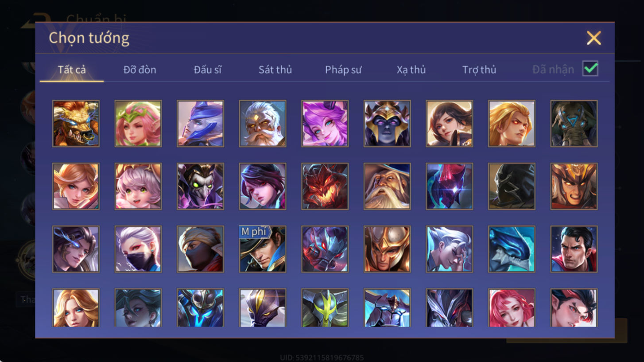Choose the white-bearded elder with forehead gem
The height and width of the screenshot is (362, 644).
263,124
